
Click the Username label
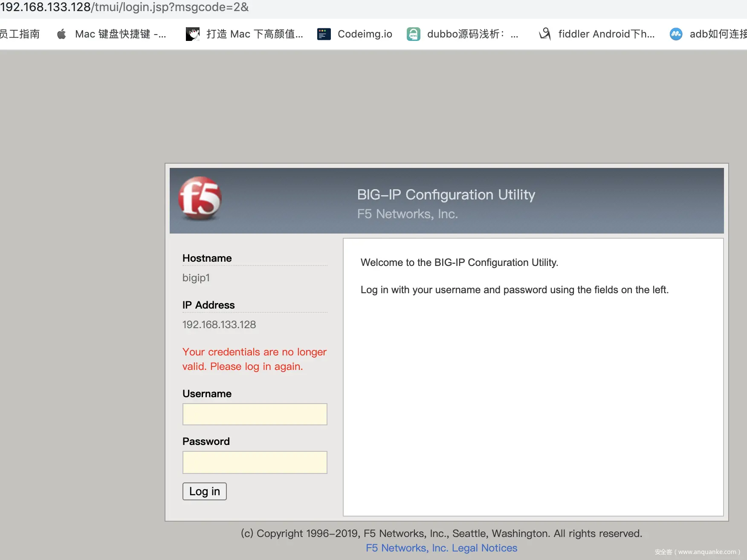207,394
